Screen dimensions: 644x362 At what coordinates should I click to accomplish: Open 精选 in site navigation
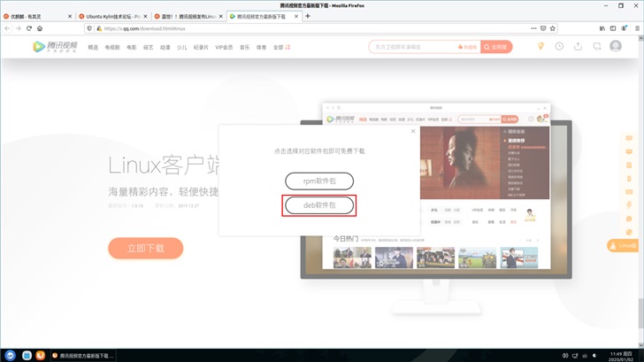[93, 47]
